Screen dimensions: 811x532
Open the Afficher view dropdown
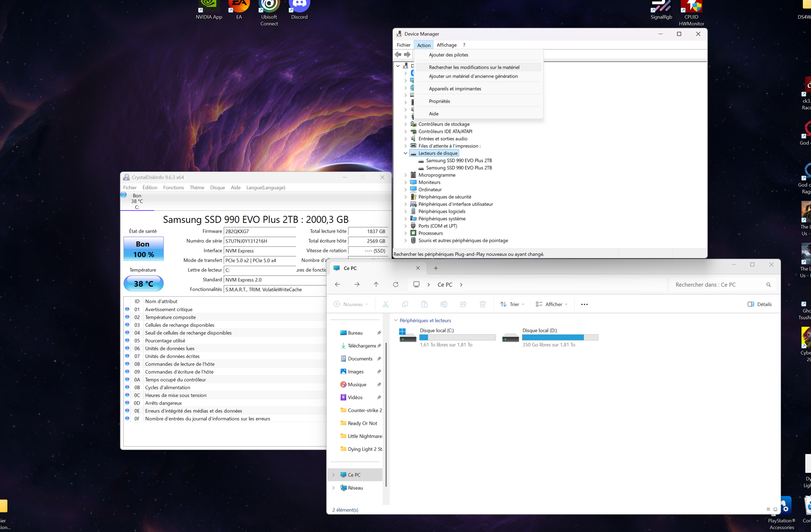(x=551, y=304)
